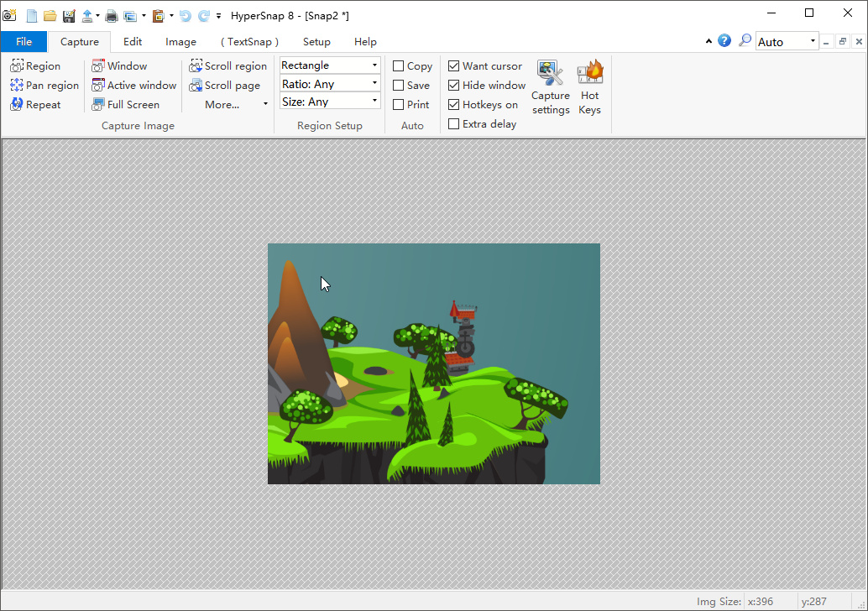Enable the Extra delay checkbox

[x=454, y=124]
